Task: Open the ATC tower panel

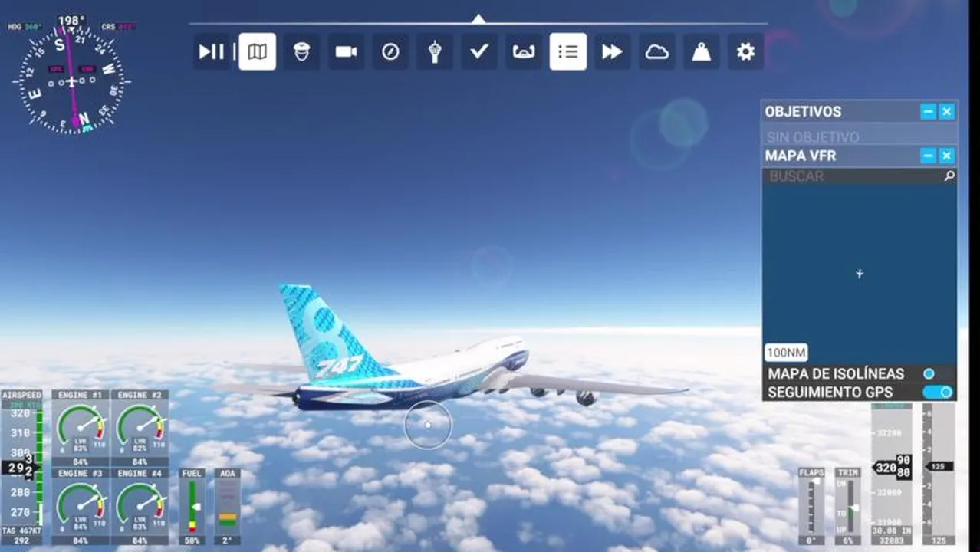Action: [x=435, y=51]
